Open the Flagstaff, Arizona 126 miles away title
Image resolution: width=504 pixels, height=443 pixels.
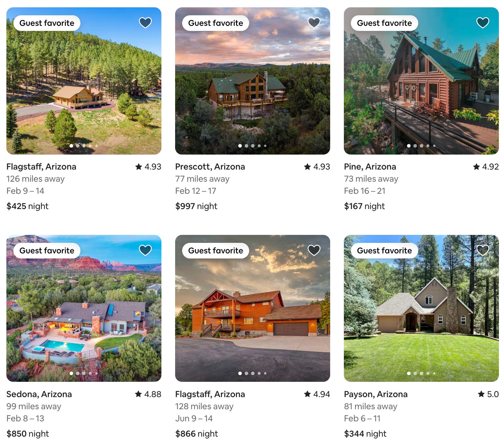pyautogui.click(x=41, y=167)
